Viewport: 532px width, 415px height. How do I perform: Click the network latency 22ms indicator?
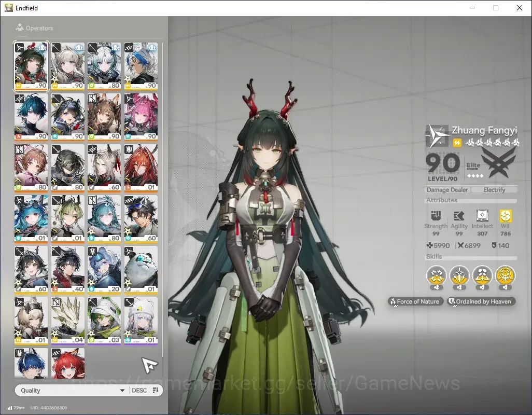16,408
